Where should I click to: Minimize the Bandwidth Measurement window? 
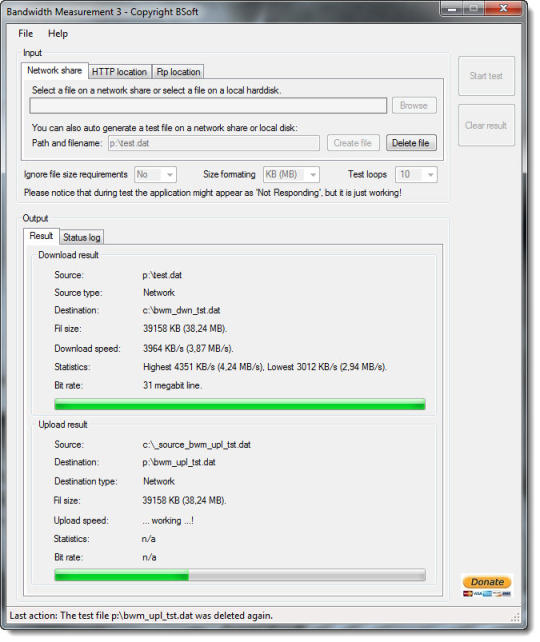(x=452, y=9)
